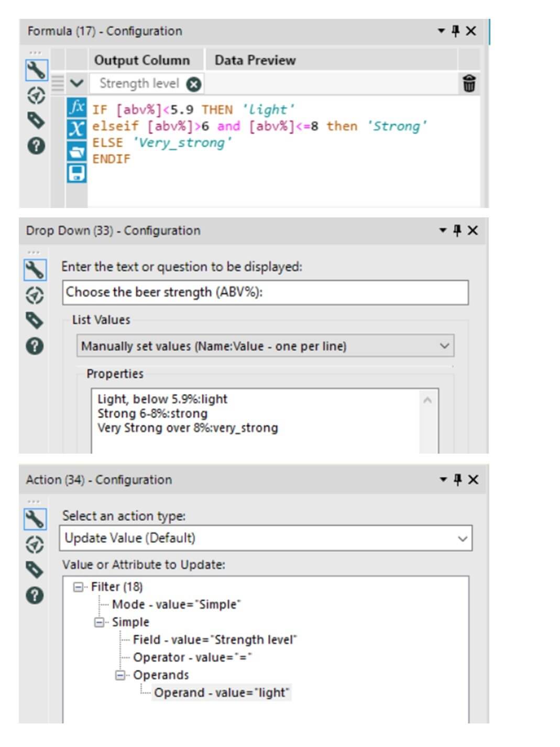Toggle the pin on Drop Down (33) panel
This screenshot has width=560, height=747.
coord(456,230)
